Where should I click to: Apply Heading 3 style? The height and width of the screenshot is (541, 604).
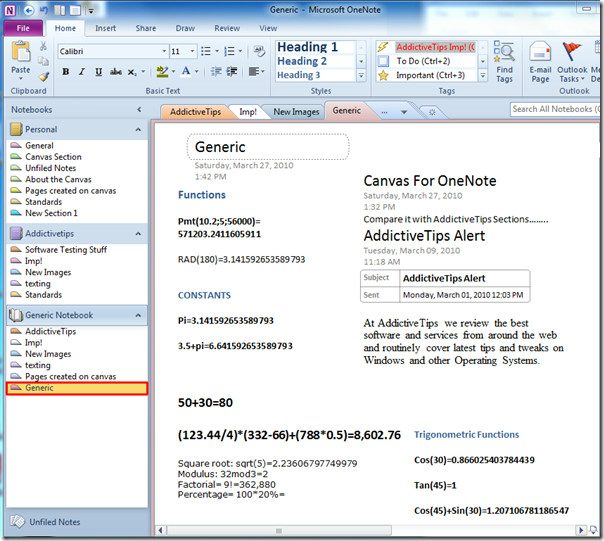(316, 75)
